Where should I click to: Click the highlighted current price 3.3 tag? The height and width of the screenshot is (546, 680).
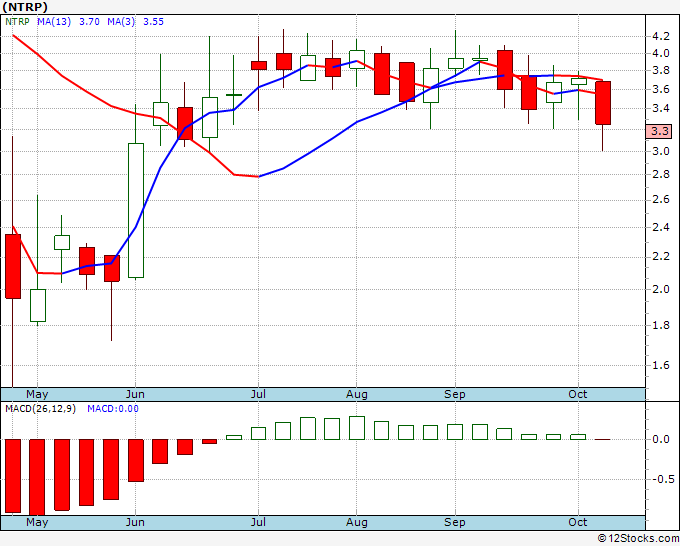pyautogui.click(x=659, y=131)
